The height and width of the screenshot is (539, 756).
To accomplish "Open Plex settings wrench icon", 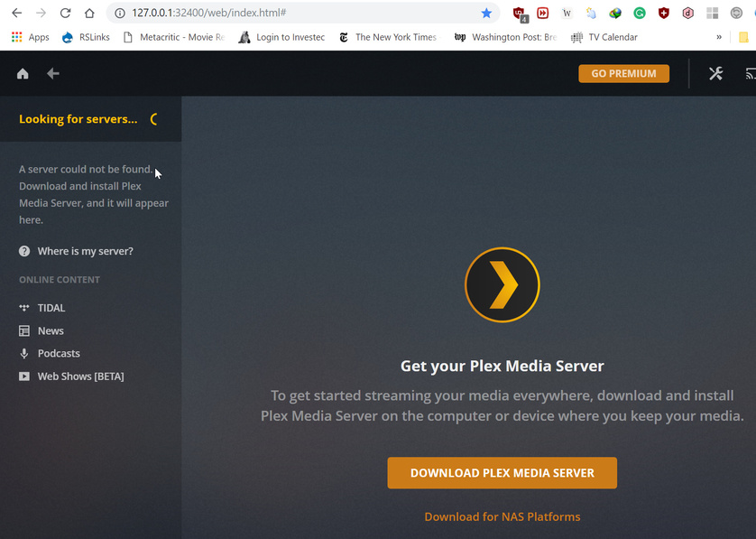I will [715, 73].
